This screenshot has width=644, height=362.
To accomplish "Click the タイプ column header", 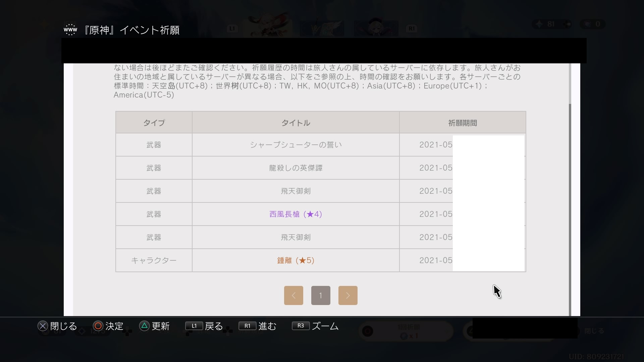I will click(154, 123).
